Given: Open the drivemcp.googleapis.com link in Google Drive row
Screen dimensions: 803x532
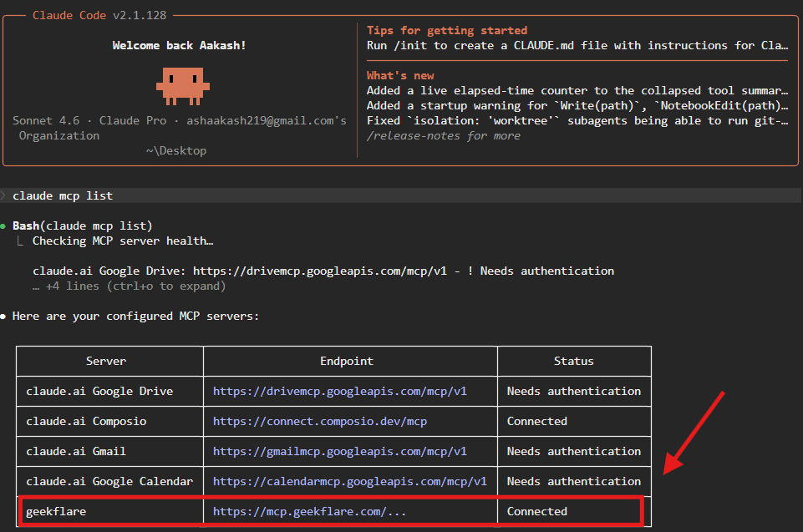Looking at the screenshot, I should (x=339, y=391).
